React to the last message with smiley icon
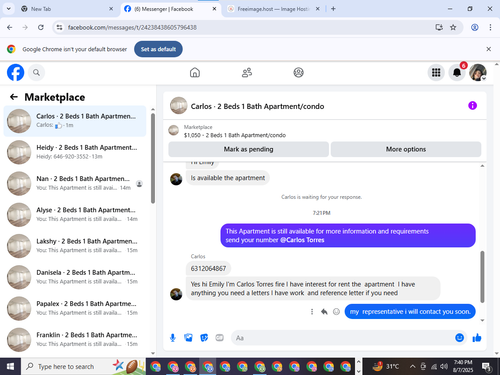500x375 pixels. point(336,312)
